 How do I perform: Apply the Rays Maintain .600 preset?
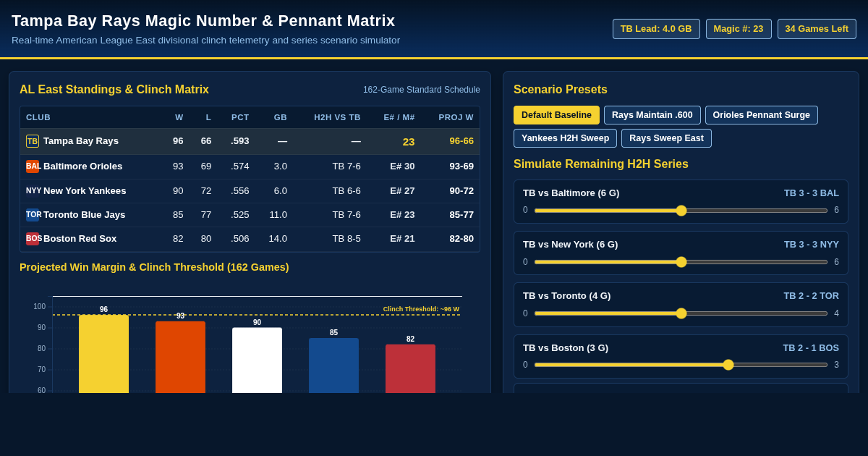(652, 115)
